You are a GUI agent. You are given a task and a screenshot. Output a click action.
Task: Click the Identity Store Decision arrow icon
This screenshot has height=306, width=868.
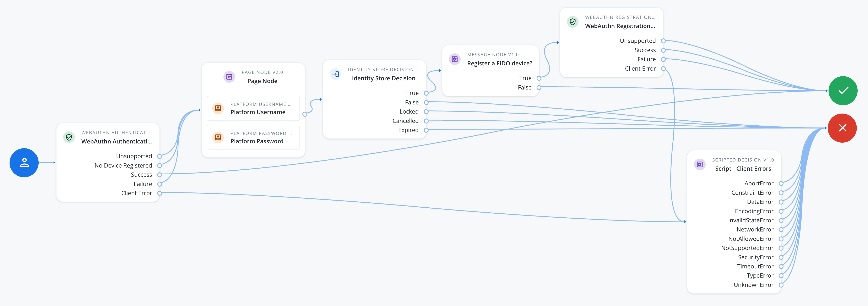point(336,74)
